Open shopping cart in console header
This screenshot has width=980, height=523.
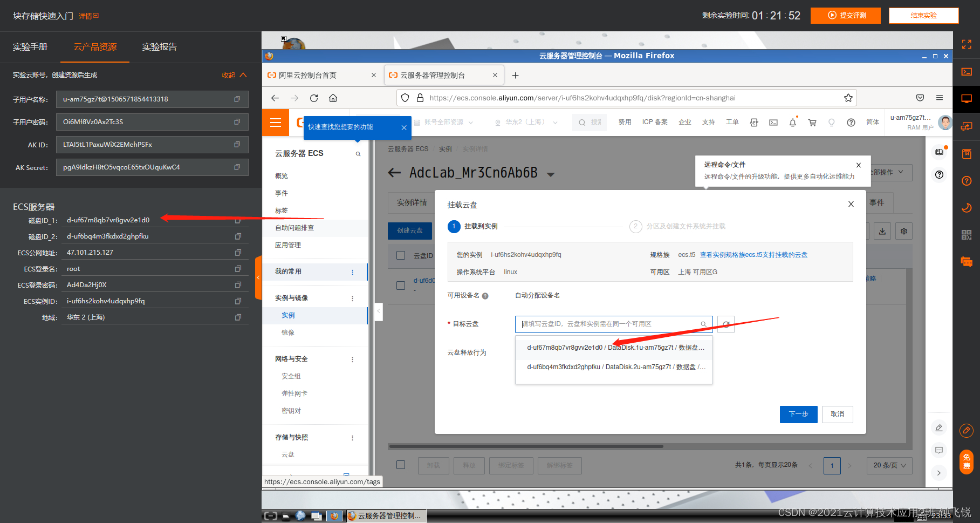coord(812,123)
